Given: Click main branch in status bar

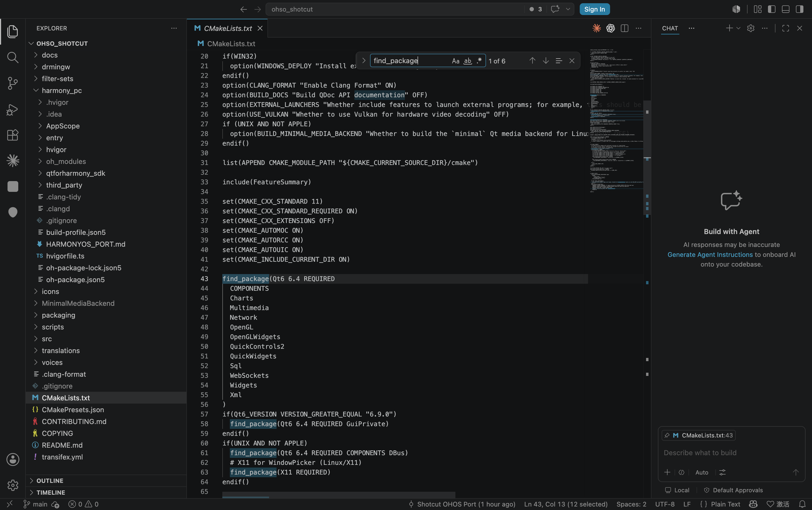Looking at the screenshot, I should pos(35,504).
